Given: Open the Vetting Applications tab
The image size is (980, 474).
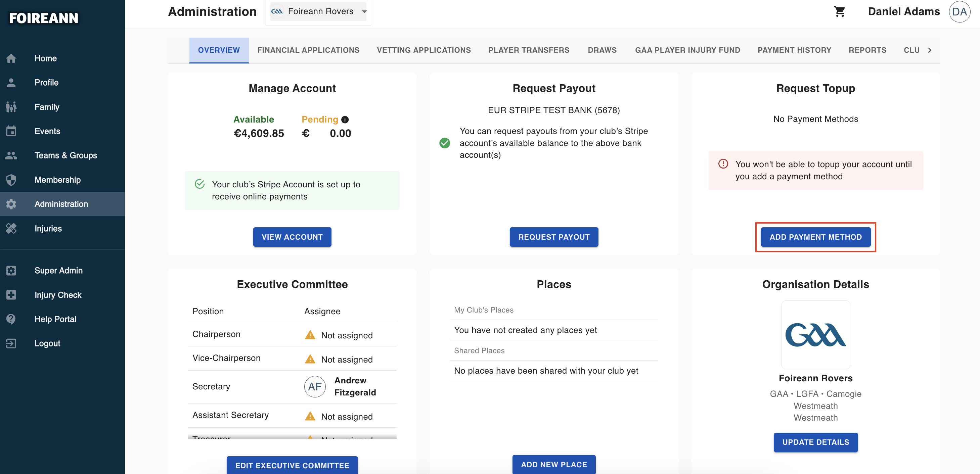Looking at the screenshot, I should coord(424,50).
